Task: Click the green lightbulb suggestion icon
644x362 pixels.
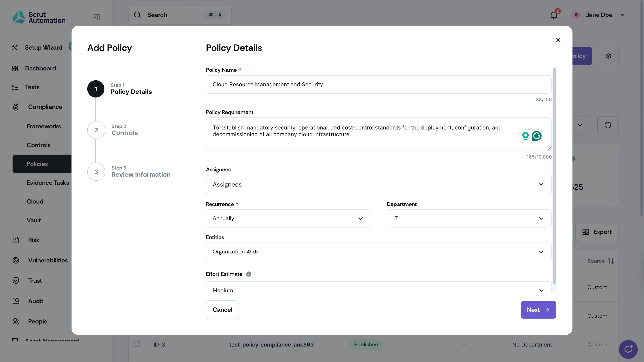Action: (x=525, y=136)
